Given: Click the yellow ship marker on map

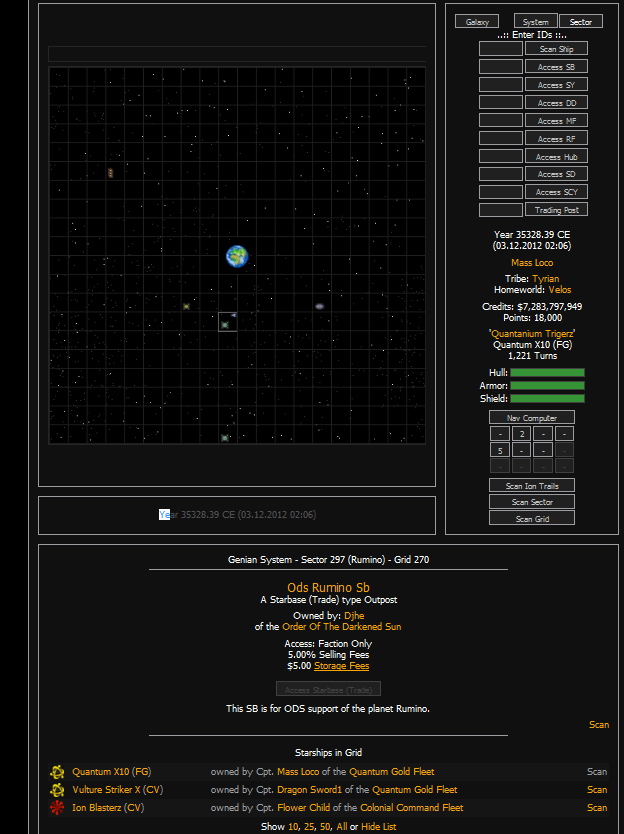Looking at the screenshot, I should pos(186,306).
